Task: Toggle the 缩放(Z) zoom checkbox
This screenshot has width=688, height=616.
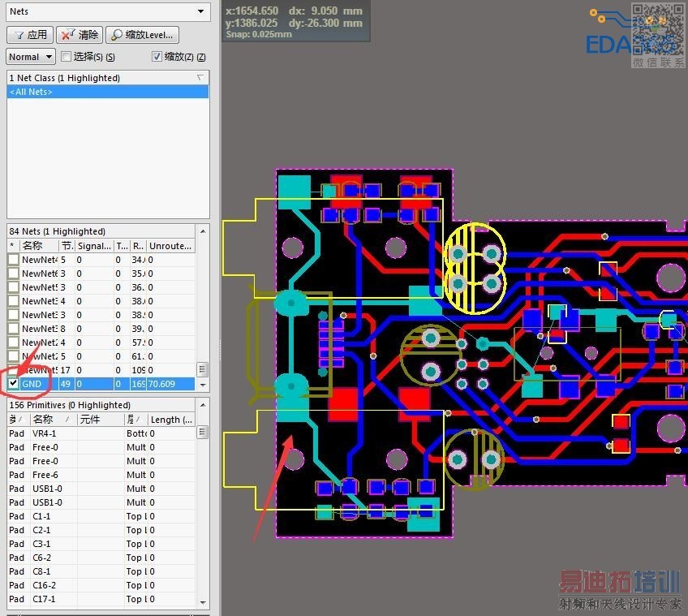Action: (157, 56)
